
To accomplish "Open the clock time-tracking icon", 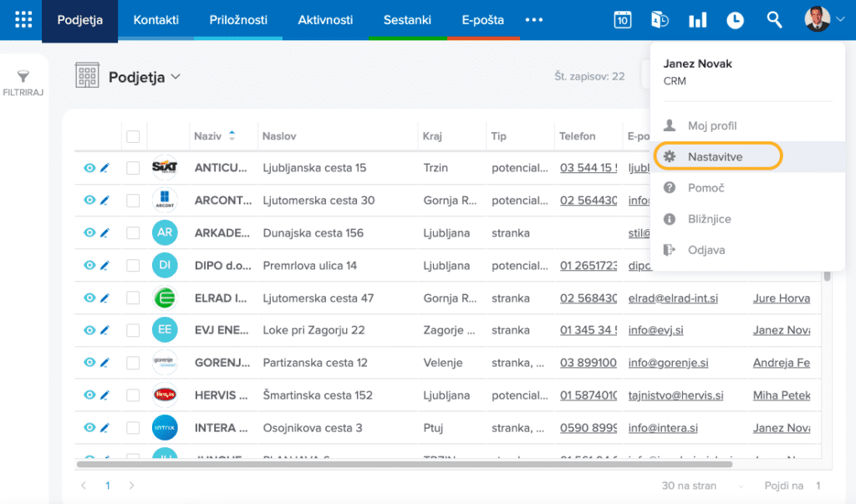I will click(x=735, y=20).
